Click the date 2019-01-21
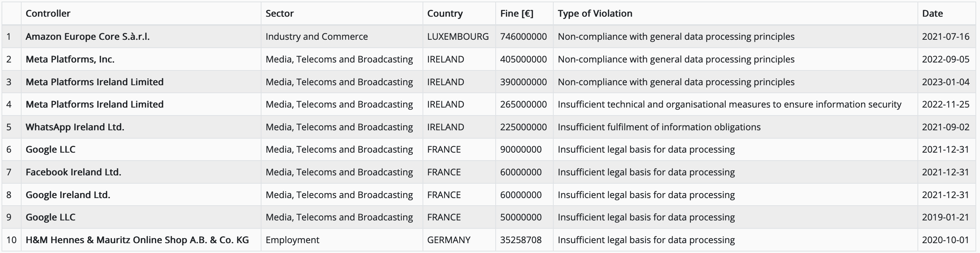Image resolution: width=980 pixels, height=253 pixels. (x=946, y=217)
